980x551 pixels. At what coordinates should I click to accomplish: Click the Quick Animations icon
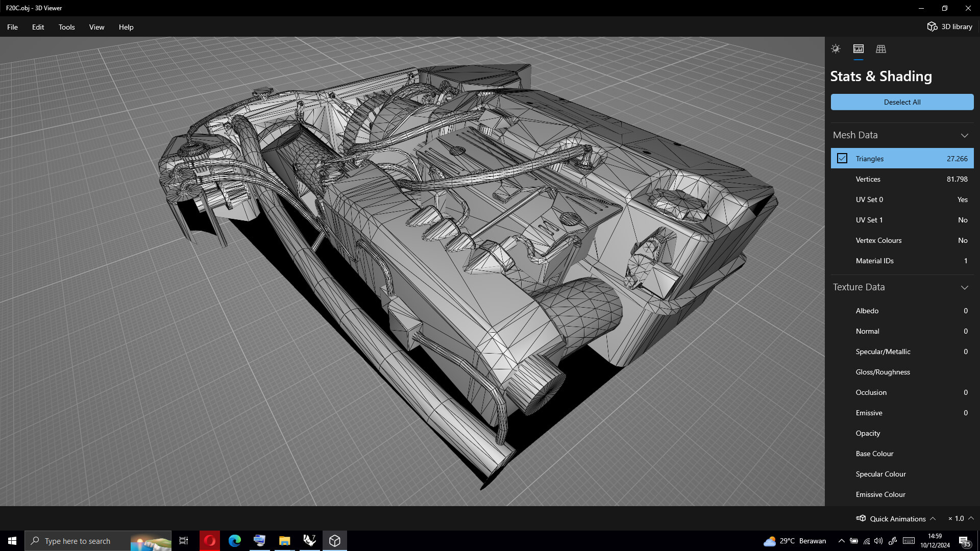tap(861, 518)
